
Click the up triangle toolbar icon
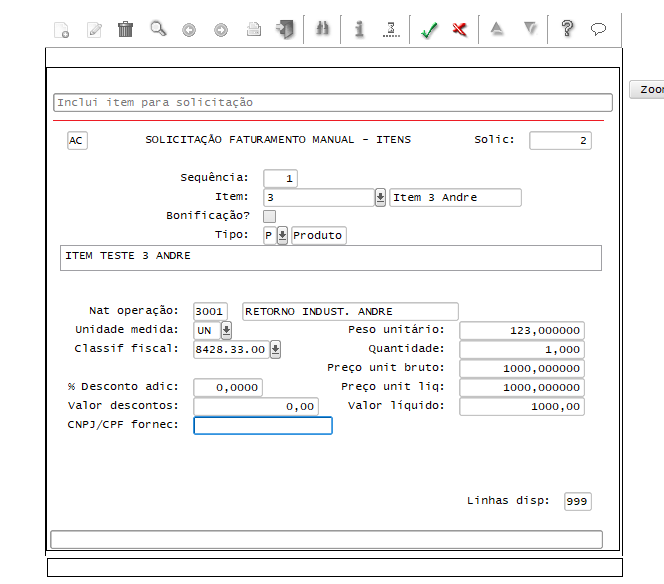click(497, 28)
